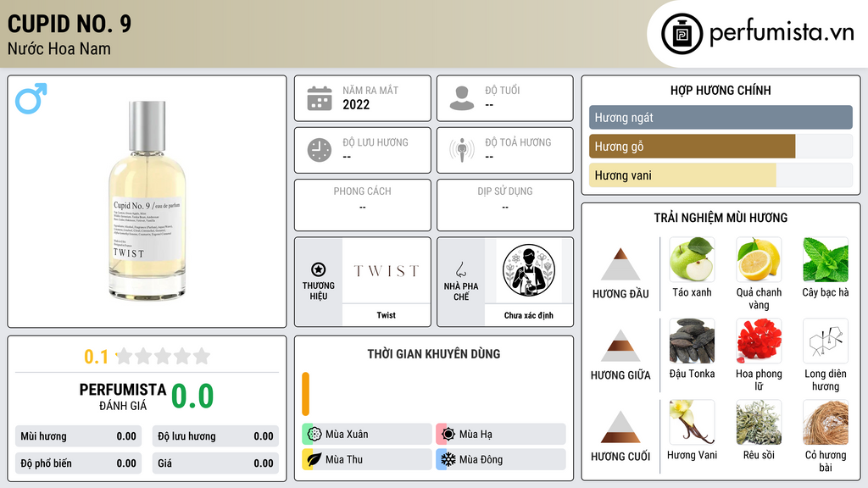Click the blue male gender symbol
Image resolution: width=868 pixels, height=488 pixels.
coord(31,98)
